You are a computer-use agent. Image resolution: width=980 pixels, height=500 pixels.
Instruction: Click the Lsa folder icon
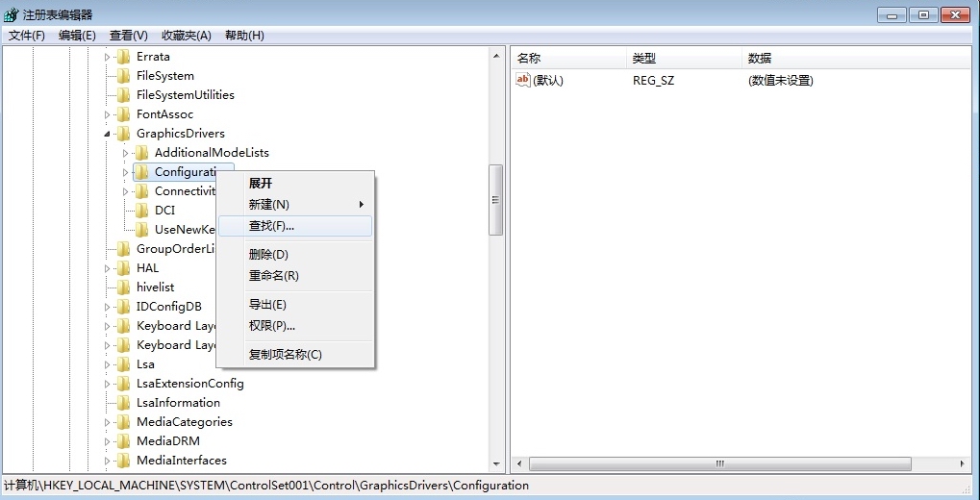[123, 364]
